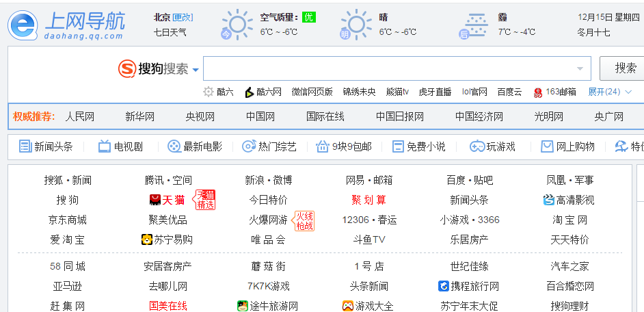Open the 搜狐·新闻 site link

(68, 180)
